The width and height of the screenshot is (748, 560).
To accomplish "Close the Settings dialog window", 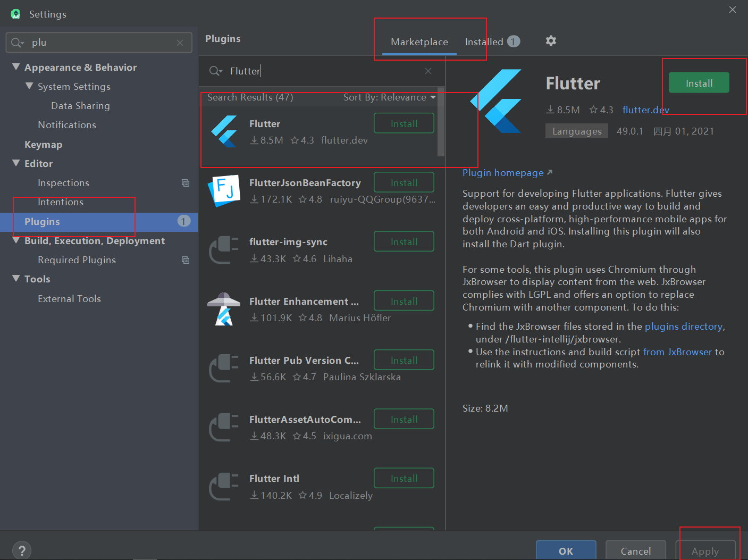I will coord(733,10).
